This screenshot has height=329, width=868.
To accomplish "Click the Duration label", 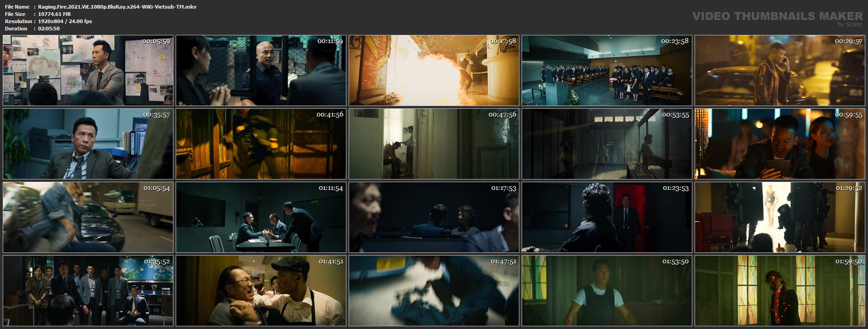I will pyautogui.click(x=16, y=29).
